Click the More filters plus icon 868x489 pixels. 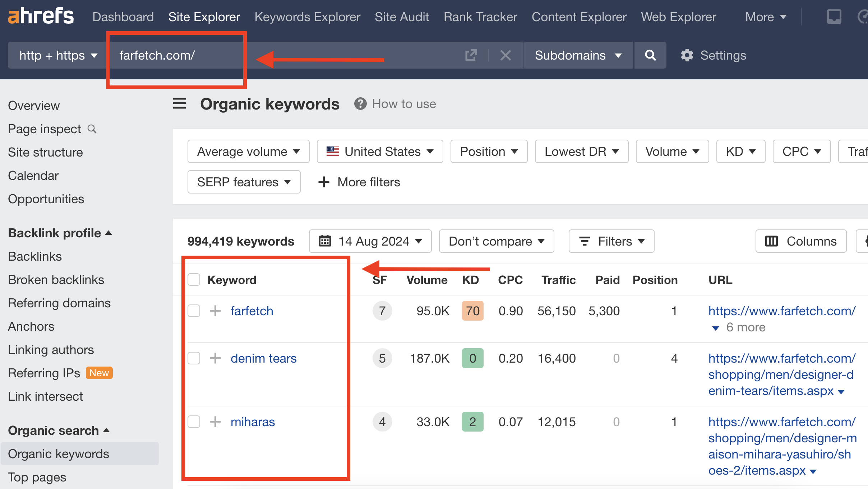324,182
